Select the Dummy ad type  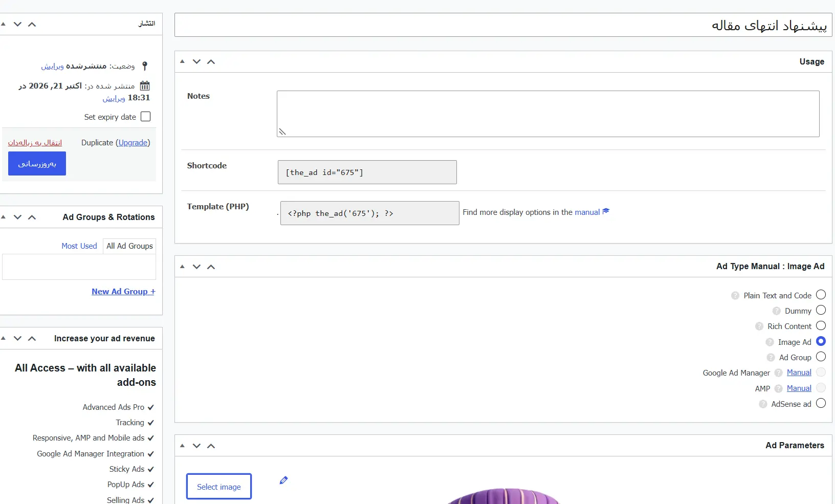click(x=821, y=310)
